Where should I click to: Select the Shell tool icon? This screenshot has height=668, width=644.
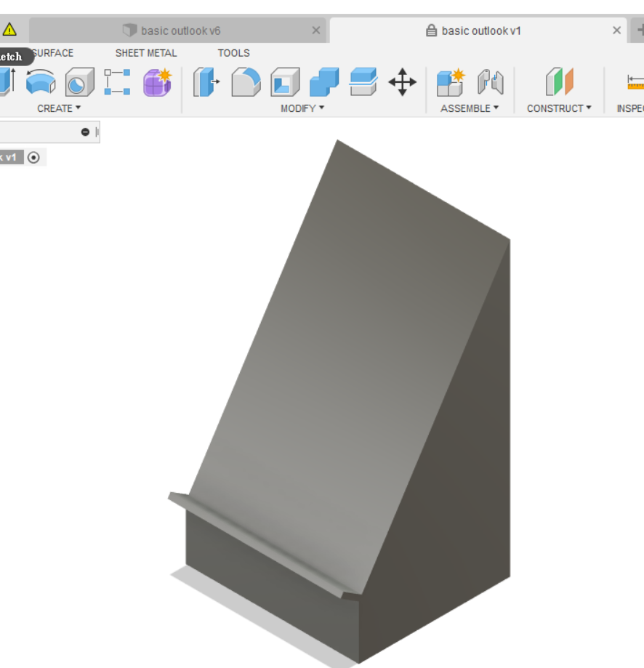(x=286, y=82)
